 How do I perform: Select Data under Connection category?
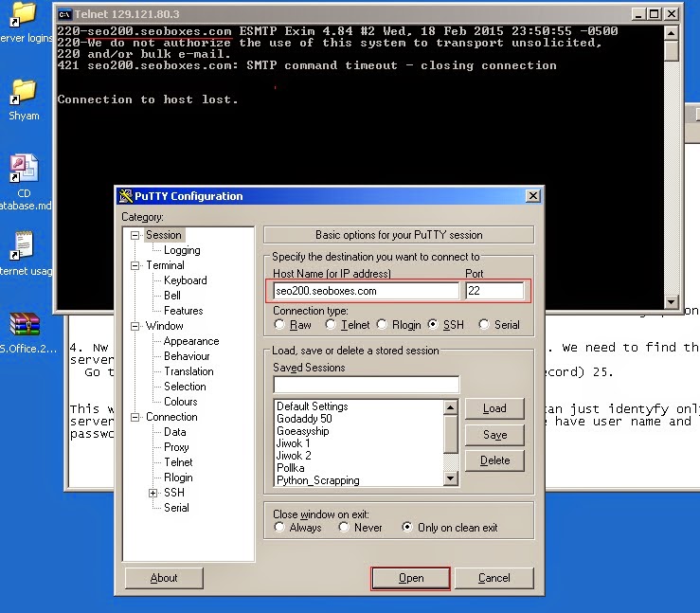click(x=175, y=432)
